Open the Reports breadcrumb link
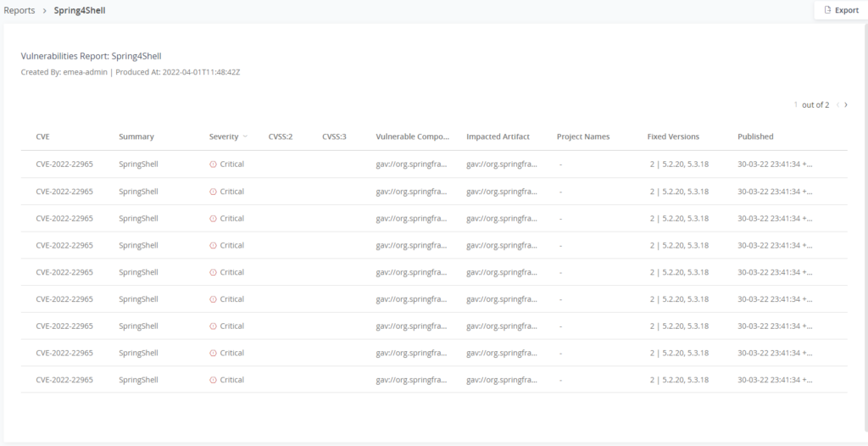 [x=19, y=11]
